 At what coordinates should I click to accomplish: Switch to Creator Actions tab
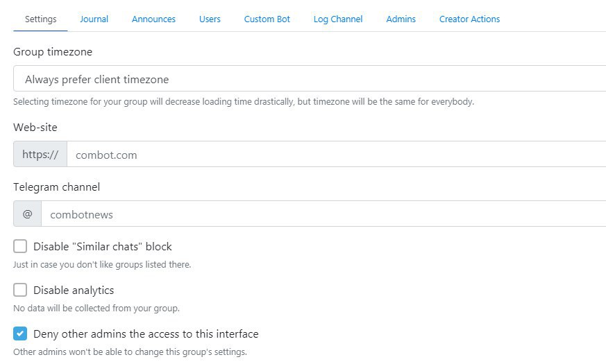coord(469,19)
